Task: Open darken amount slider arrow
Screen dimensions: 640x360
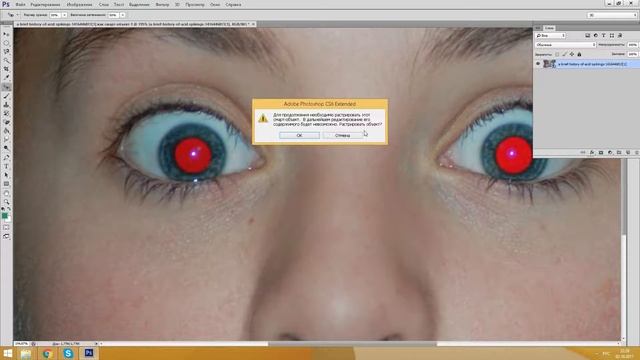Action: tap(122, 15)
